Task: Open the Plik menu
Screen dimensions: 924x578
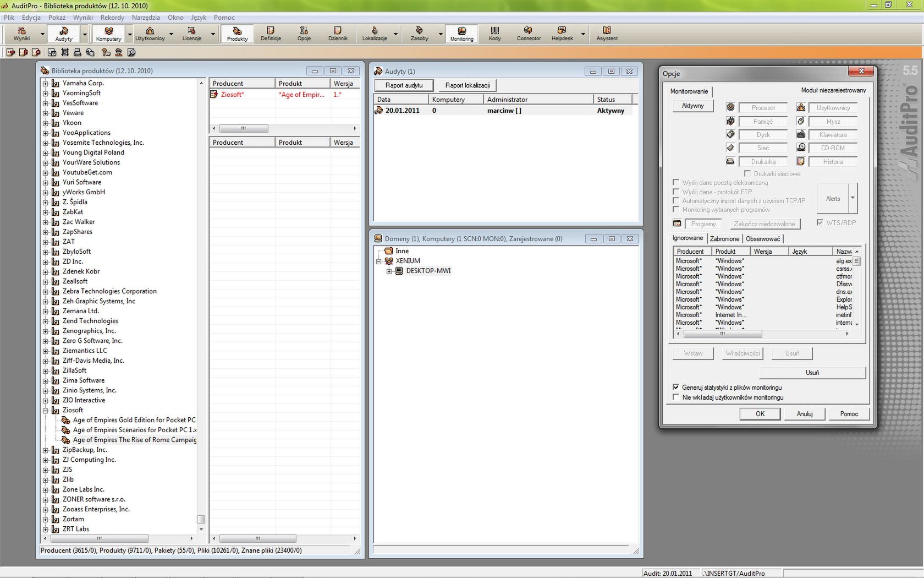Action: tap(9, 18)
